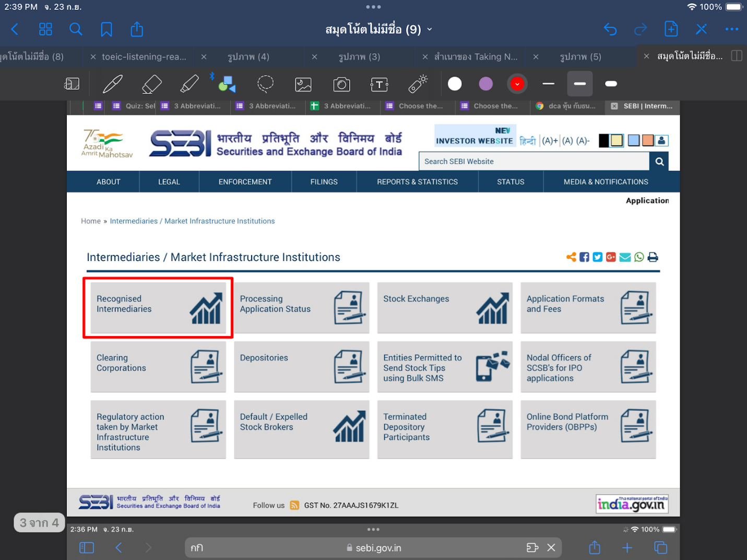Choose the lasso selection tool
Screen dimensions: 747x560
tap(265, 84)
